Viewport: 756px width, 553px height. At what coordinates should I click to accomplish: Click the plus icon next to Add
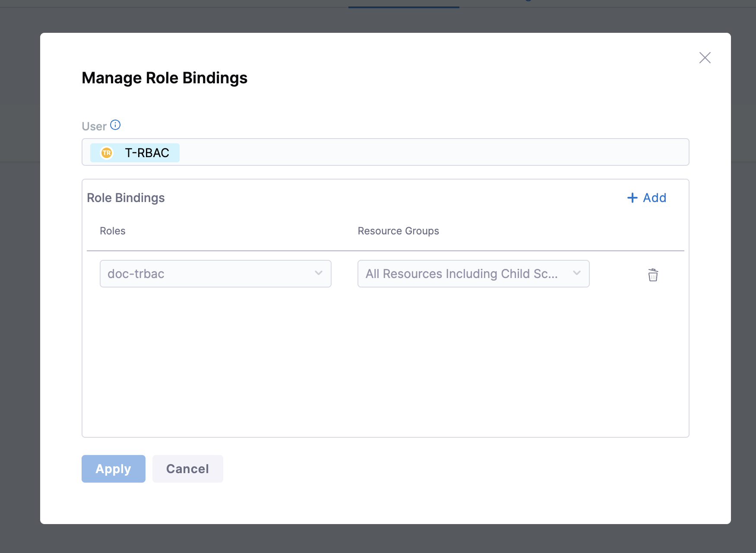[x=632, y=198]
